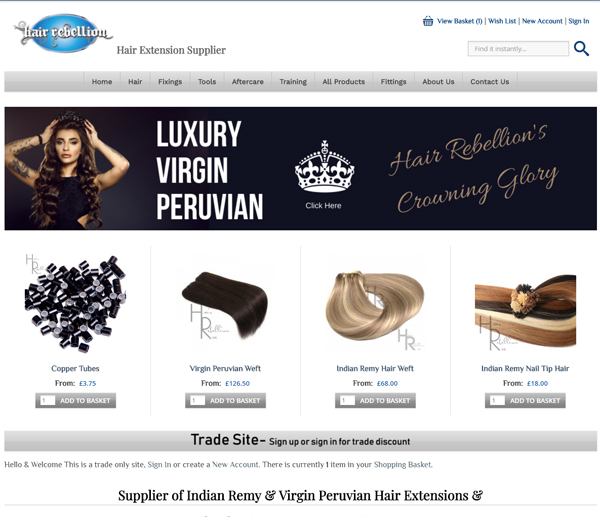Click the Shopping Basket link in welcome text
600x529 pixels.
pyautogui.click(x=403, y=464)
